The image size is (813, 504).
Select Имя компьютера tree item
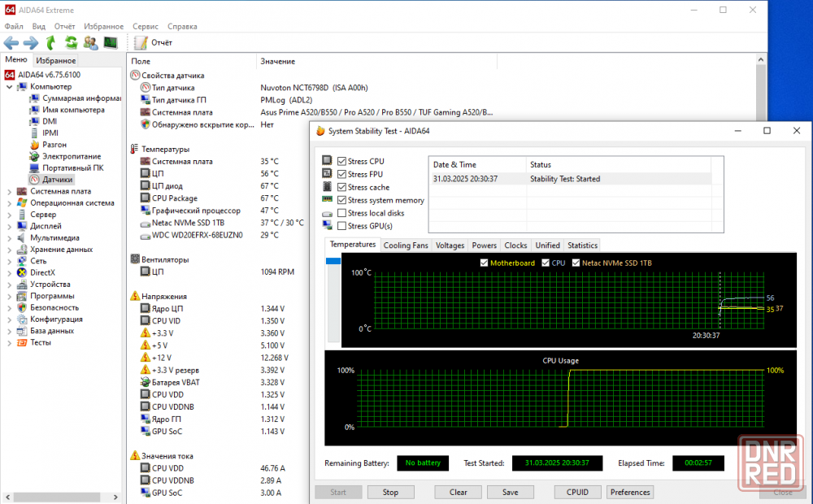[x=74, y=110]
